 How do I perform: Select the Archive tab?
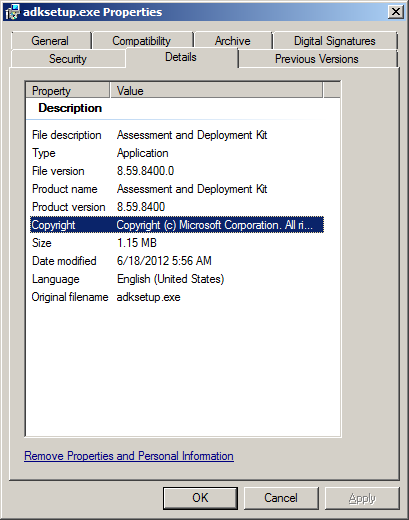click(x=233, y=41)
